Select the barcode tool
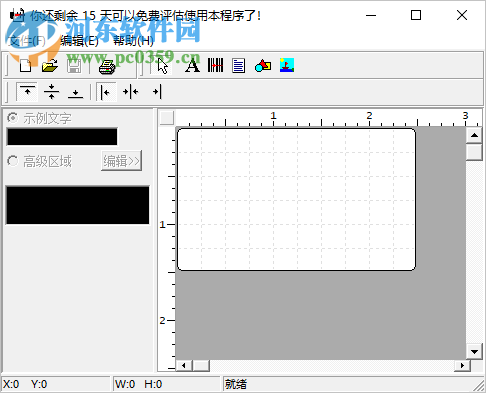Screen dimensions: 486x393 tap(215, 65)
